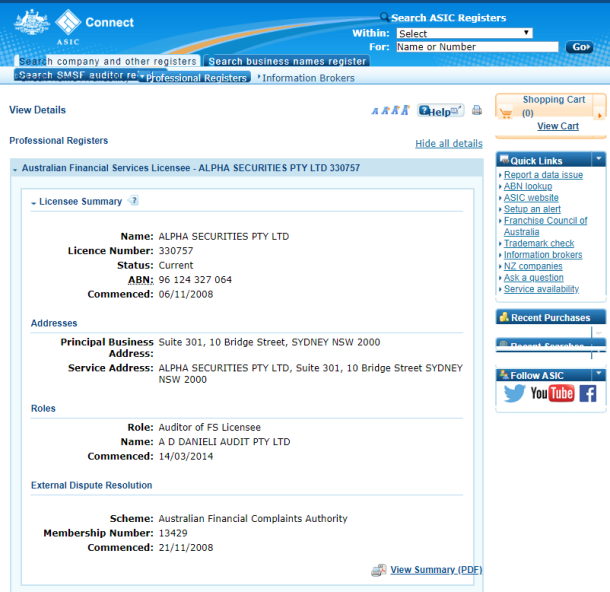The height and width of the screenshot is (592, 610).
Task: Collapse Australian Financial Services Licensee section
Action: (x=15, y=169)
